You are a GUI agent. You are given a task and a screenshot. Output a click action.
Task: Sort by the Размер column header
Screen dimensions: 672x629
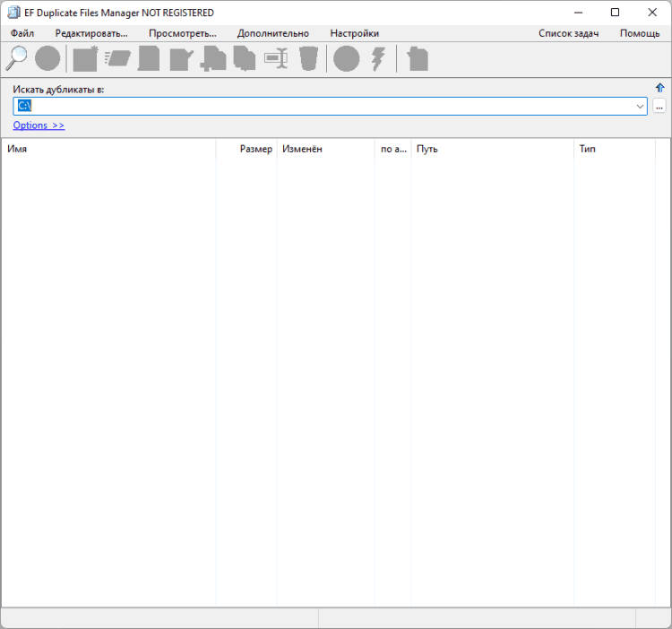point(246,149)
